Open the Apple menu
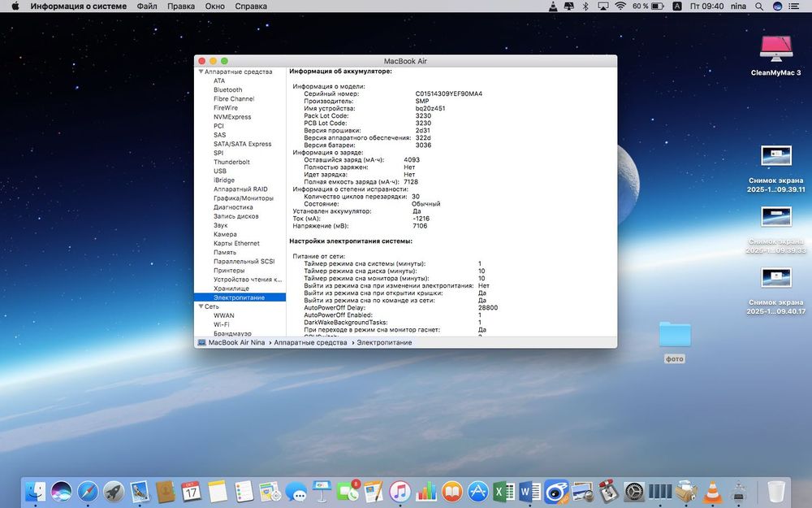 pyautogui.click(x=15, y=6)
